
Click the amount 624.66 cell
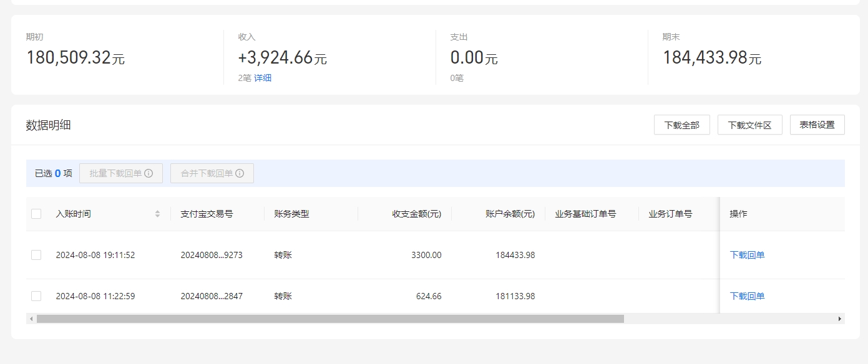point(429,296)
